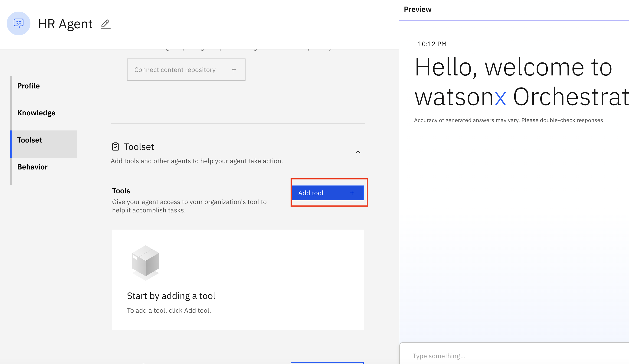Click the HR Agent avatar icon
629x364 pixels.
click(19, 23)
